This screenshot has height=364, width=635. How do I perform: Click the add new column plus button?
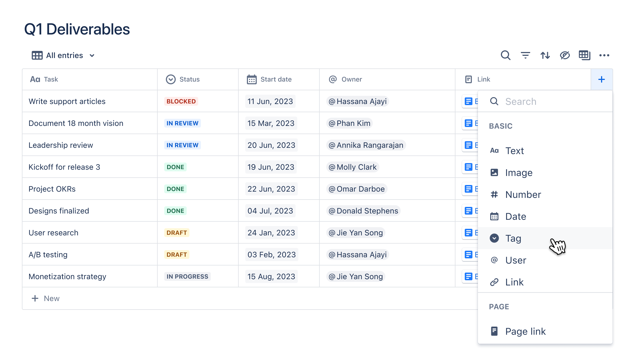[601, 79]
